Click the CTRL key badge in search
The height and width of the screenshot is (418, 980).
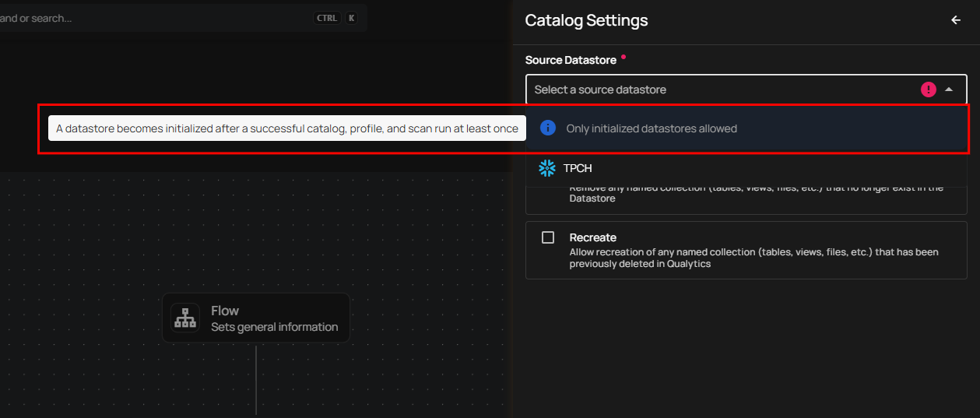pos(327,18)
